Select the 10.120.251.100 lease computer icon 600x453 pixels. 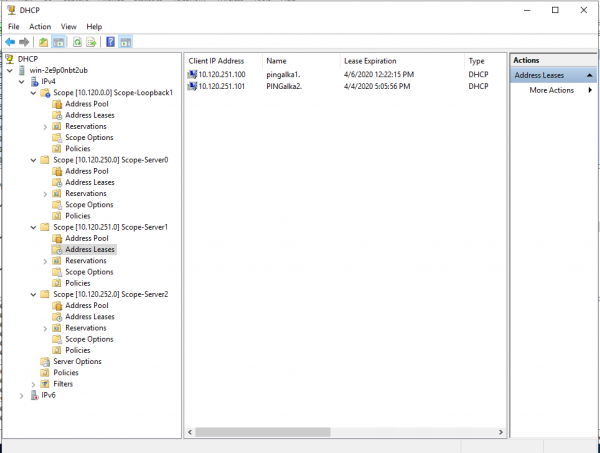[x=192, y=74]
